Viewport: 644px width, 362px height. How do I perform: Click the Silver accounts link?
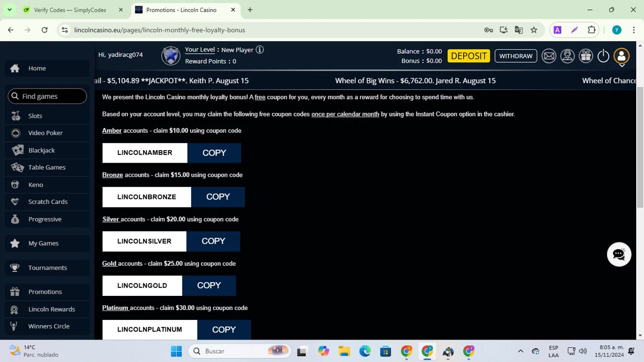coord(111,219)
